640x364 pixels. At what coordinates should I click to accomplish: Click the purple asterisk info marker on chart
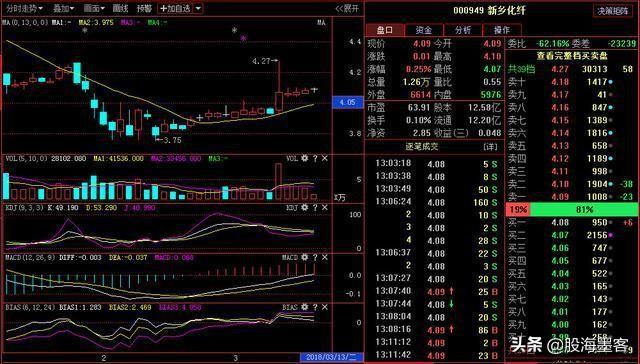[x=243, y=38]
